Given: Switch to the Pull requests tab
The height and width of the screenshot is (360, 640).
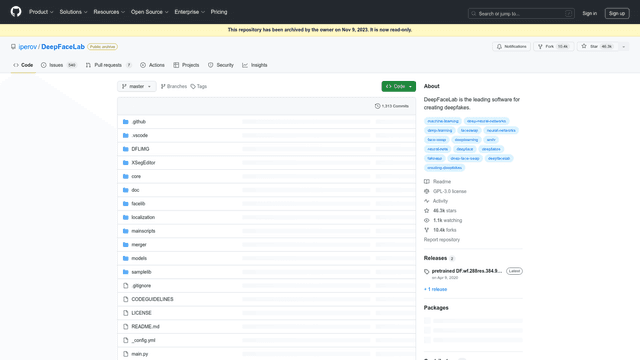Looking at the screenshot, I should pos(109,65).
